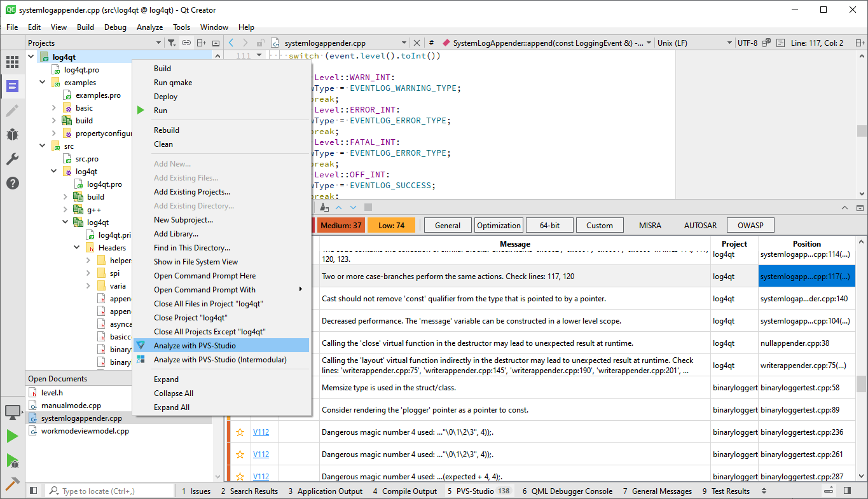Select the Run (green play) icon in sidebar

click(x=11, y=435)
